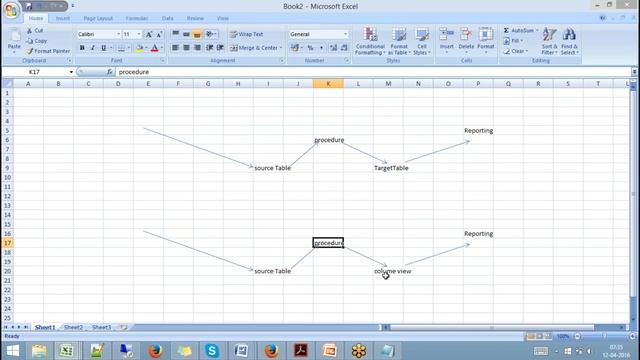Apply Accounting Number Format

click(x=295, y=48)
